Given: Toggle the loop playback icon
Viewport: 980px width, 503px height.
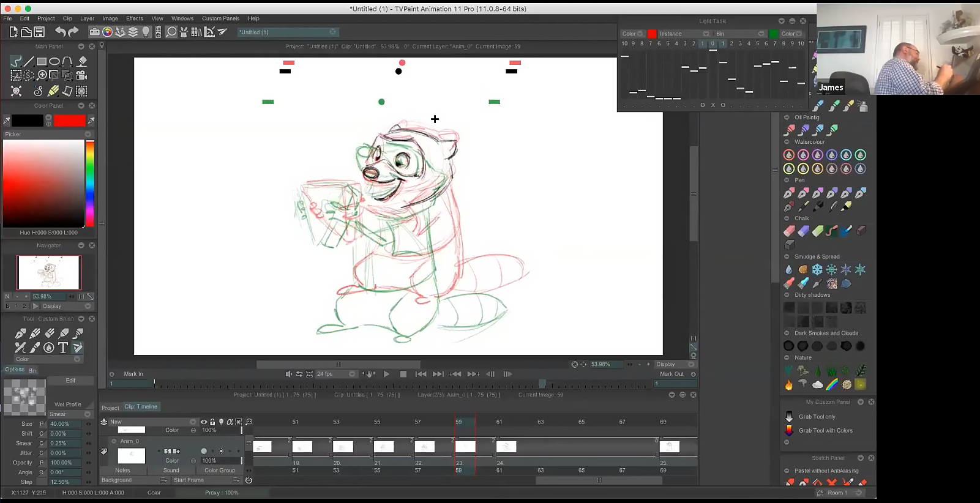Looking at the screenshot, I should tap(299, 374).
